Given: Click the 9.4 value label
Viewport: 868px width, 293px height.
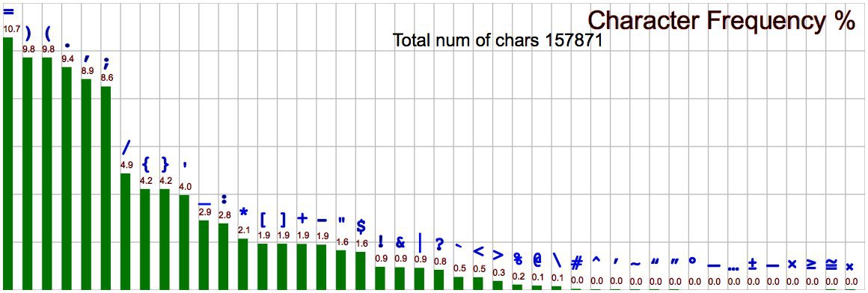Looking at the screenshot, I should (67, 58).
